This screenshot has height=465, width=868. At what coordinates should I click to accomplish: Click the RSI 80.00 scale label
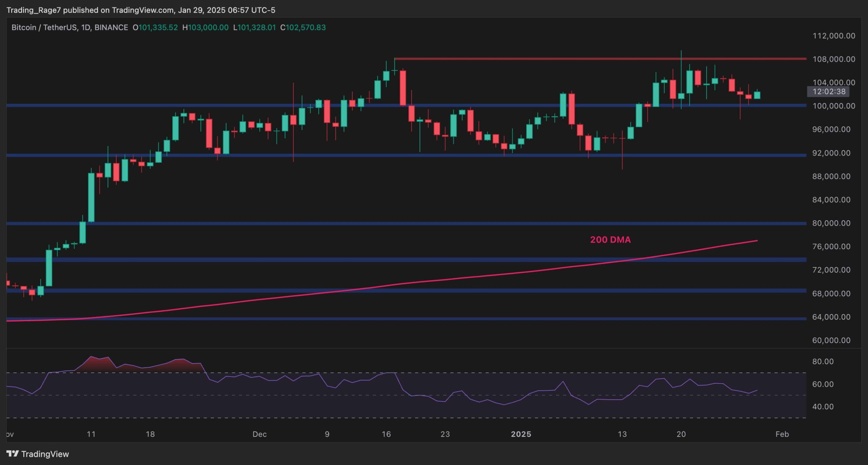coord(823,361)
